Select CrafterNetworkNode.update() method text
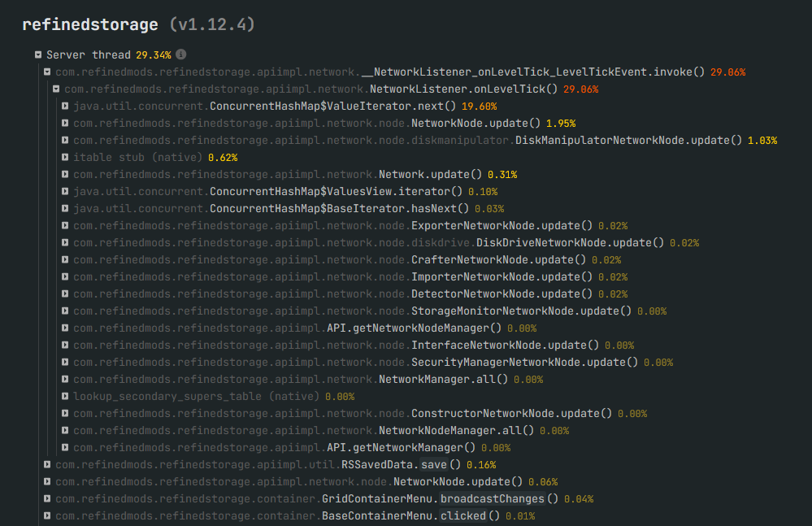 tap(499, 260)
